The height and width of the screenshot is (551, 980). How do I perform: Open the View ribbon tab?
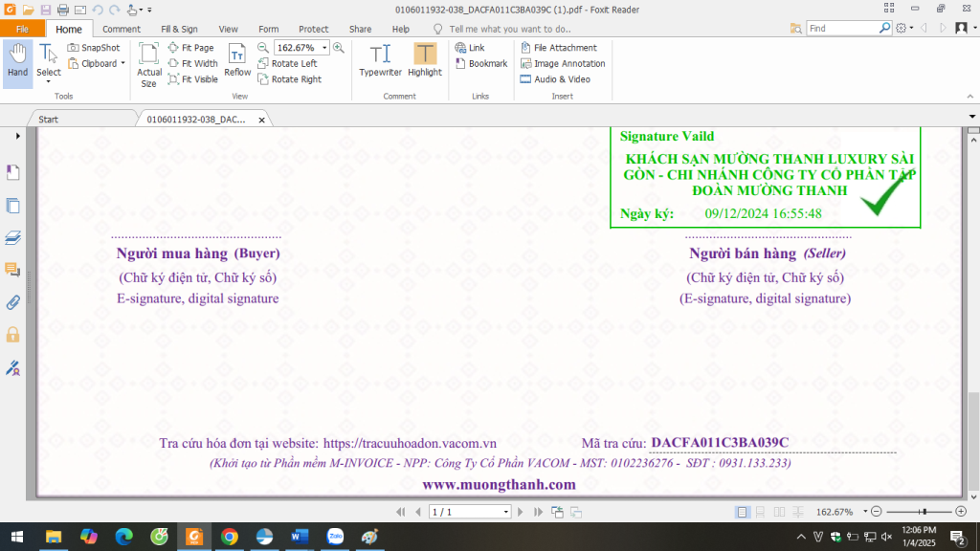click(x=228, y=29)
